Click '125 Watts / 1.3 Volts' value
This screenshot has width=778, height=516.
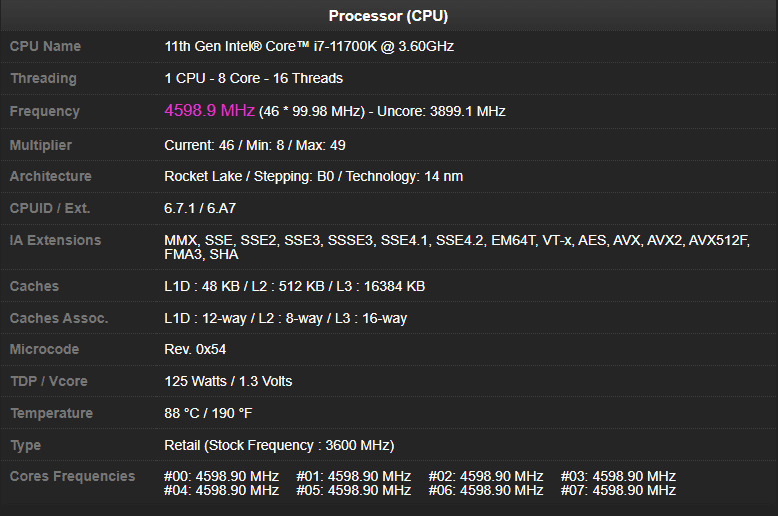point(228,381)
